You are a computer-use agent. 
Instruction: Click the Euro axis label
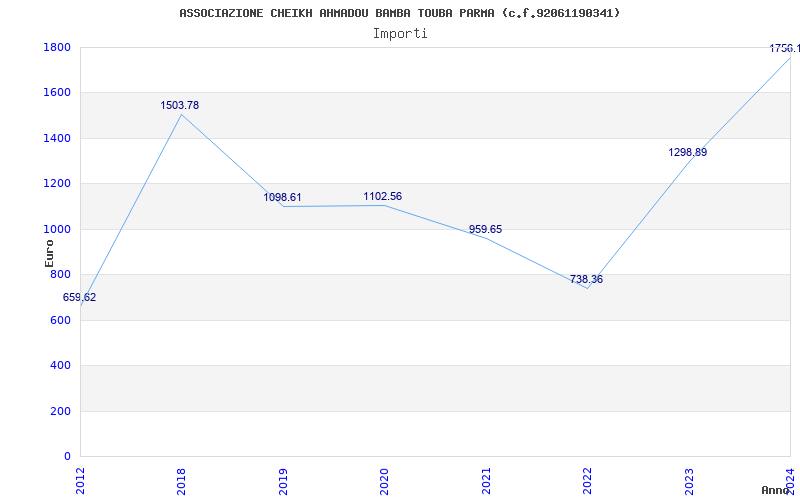pyautogui.click(x=49, y=253)
